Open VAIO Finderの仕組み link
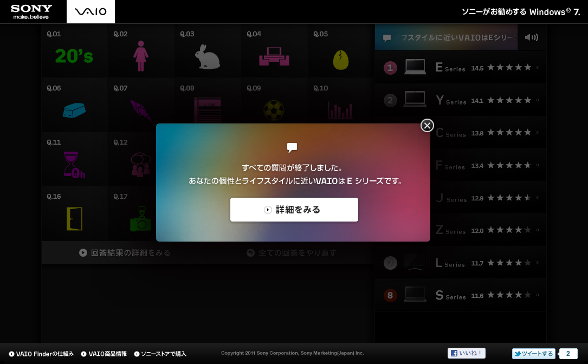Image resolution: width=588 pixels, height=364 pixels. coord(41,354)
